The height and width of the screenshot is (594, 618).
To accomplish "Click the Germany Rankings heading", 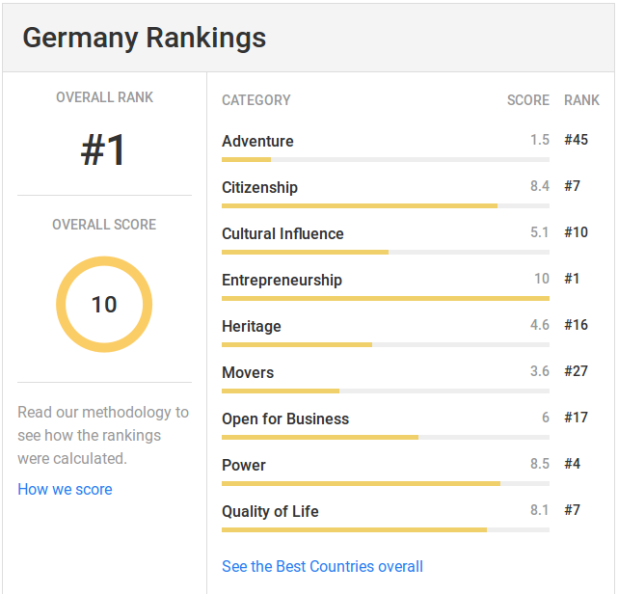I will pos(144,38).
